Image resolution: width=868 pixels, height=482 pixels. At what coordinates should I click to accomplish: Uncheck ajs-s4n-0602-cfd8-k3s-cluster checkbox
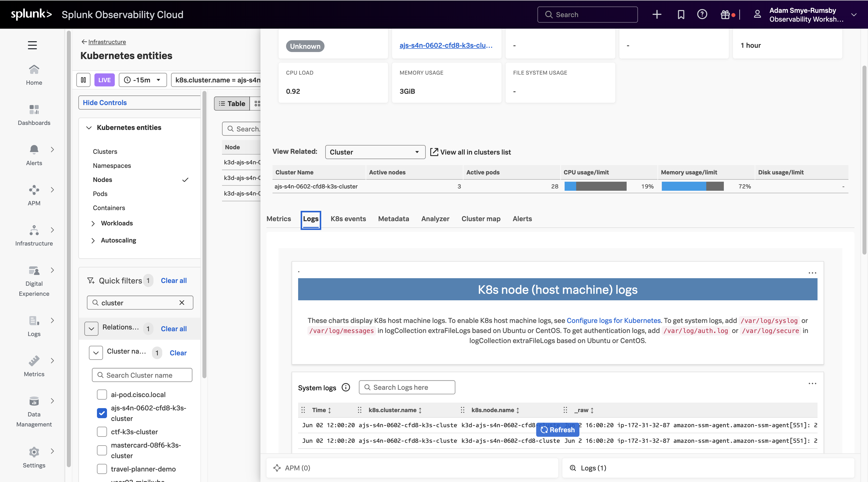(102, 413)
